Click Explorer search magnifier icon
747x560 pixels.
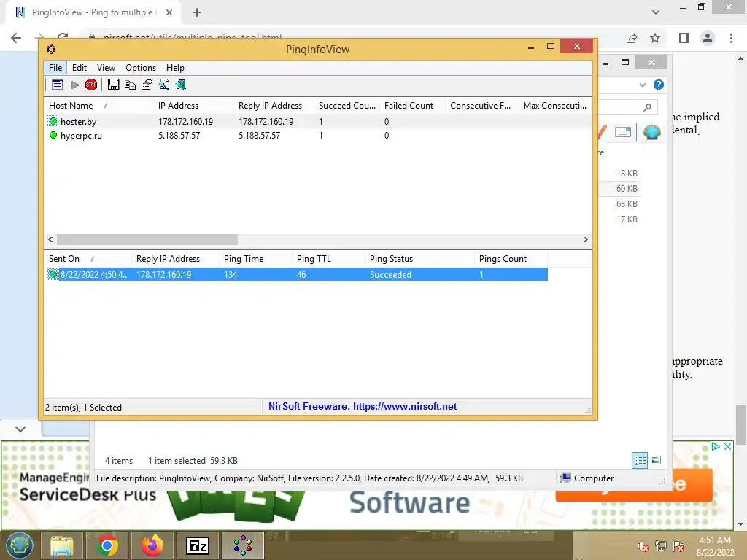click(x=647, y=108)
